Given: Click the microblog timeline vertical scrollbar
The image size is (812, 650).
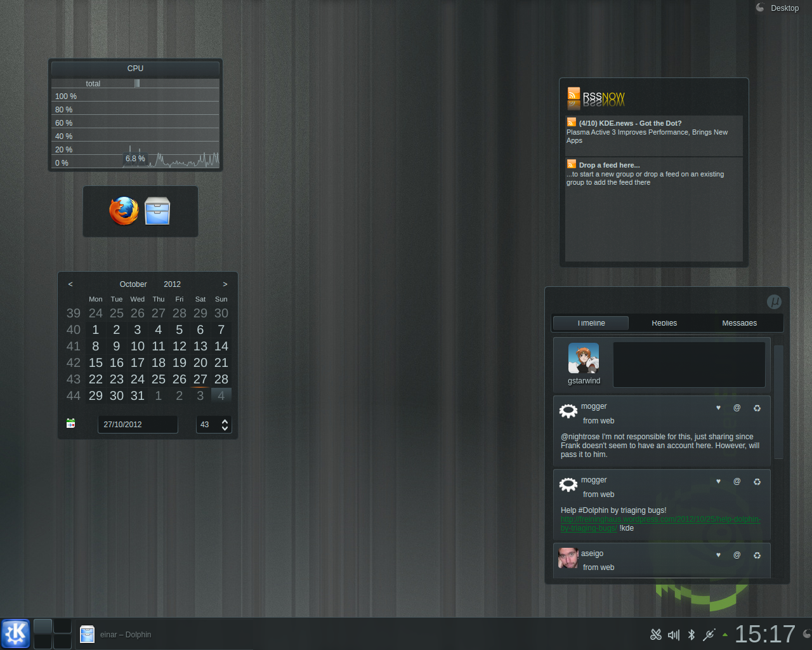Looking at the screenshot, I should 778,400.
